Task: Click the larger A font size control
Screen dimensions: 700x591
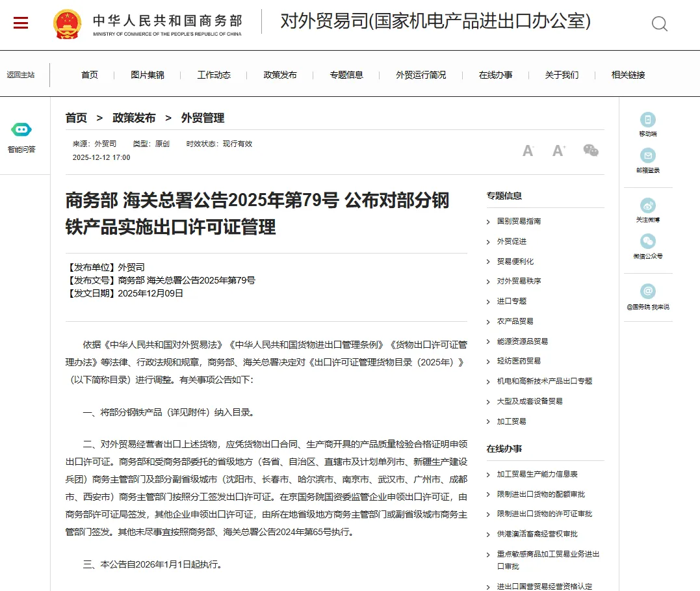Action: pyautogui.click(x=558, y=150)
